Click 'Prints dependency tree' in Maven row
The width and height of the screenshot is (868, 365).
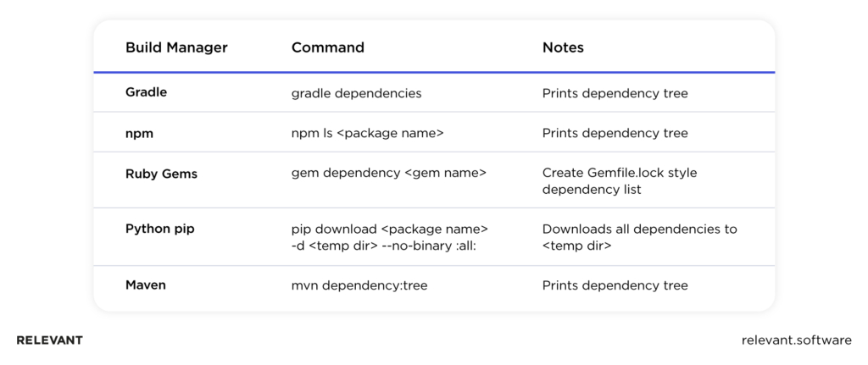pyautogui.click(x=615, y=286)
